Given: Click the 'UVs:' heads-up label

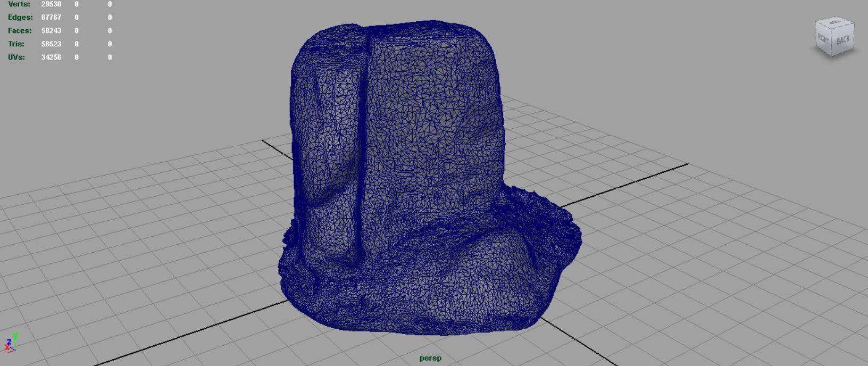Looking at the screenshot, I should [16, 57].
